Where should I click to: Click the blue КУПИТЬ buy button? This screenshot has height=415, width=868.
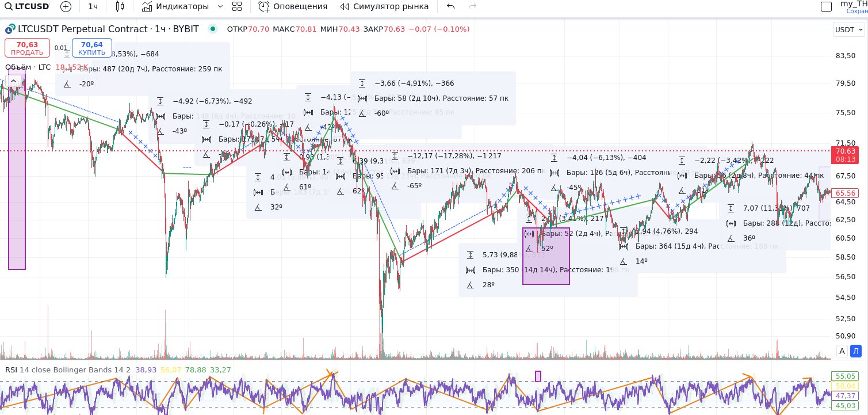[92, 48]
